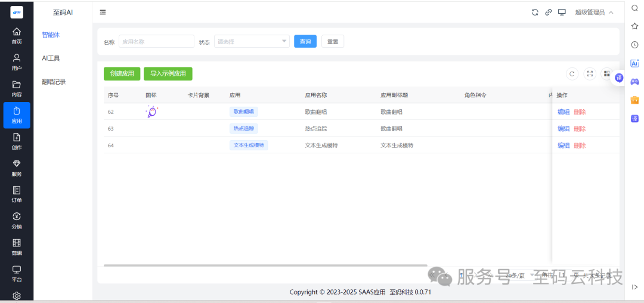Open the orange toolbox in browser sidebar
Screen dimensions: 644x303
pyautogui.click(x=634, y=100)
